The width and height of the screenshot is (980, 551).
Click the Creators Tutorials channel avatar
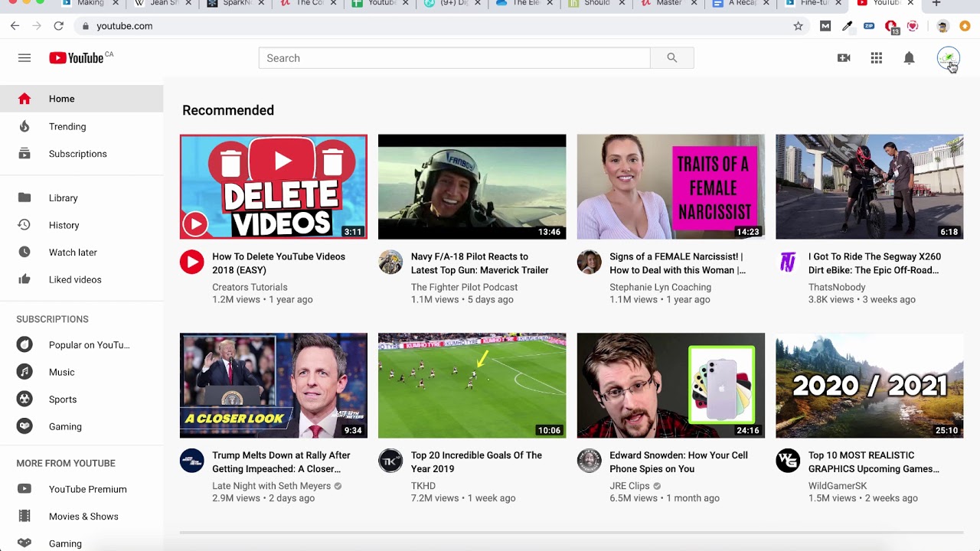click(192, 262)
